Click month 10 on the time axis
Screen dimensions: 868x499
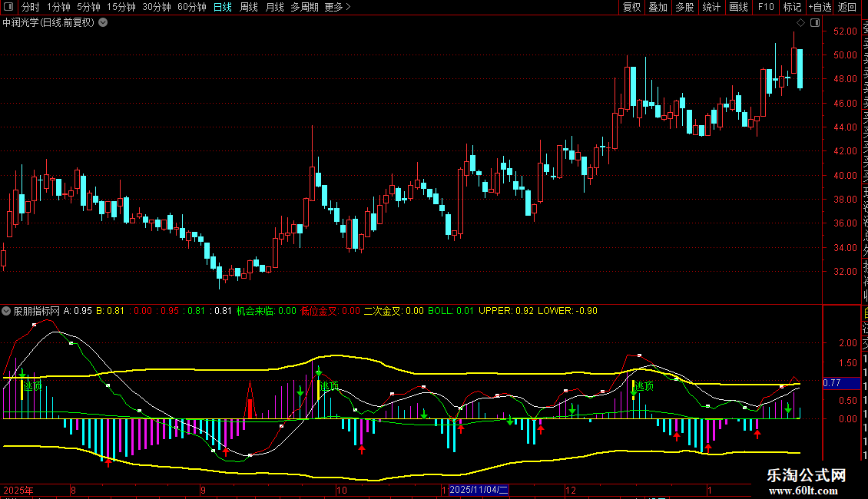pyautogui.click(x=342, y=490)
